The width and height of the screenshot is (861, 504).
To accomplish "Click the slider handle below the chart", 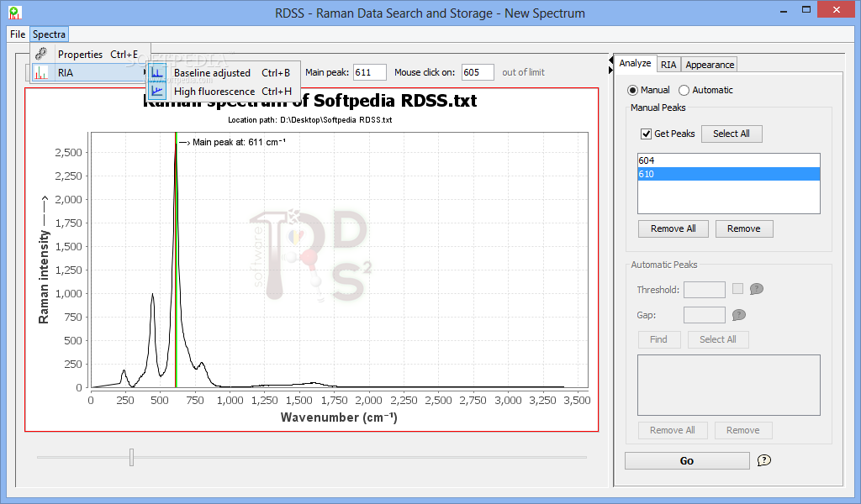I will tap(132, 457).
